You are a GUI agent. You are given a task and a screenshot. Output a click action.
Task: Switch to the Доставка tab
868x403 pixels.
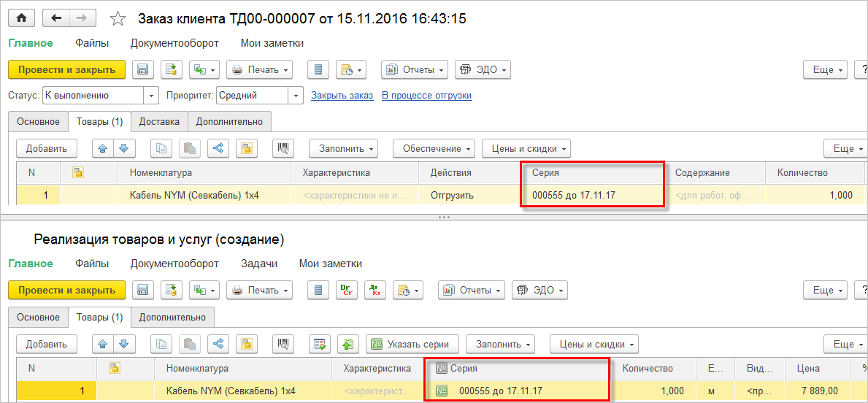point(159,121)
